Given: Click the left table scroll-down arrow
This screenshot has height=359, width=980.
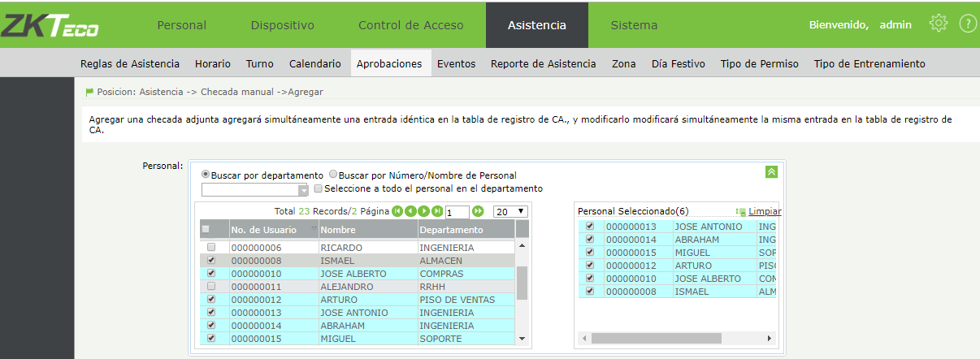Looking at the screenshot, I should [x=522, y=339].
